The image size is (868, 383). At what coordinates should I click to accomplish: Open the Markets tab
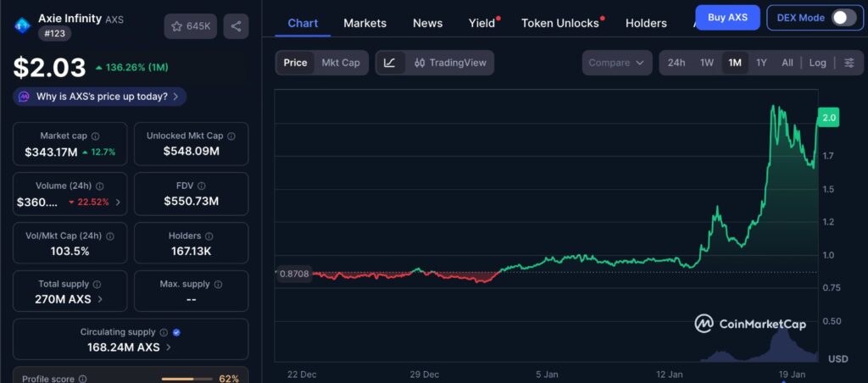click(x=364, y=23)
